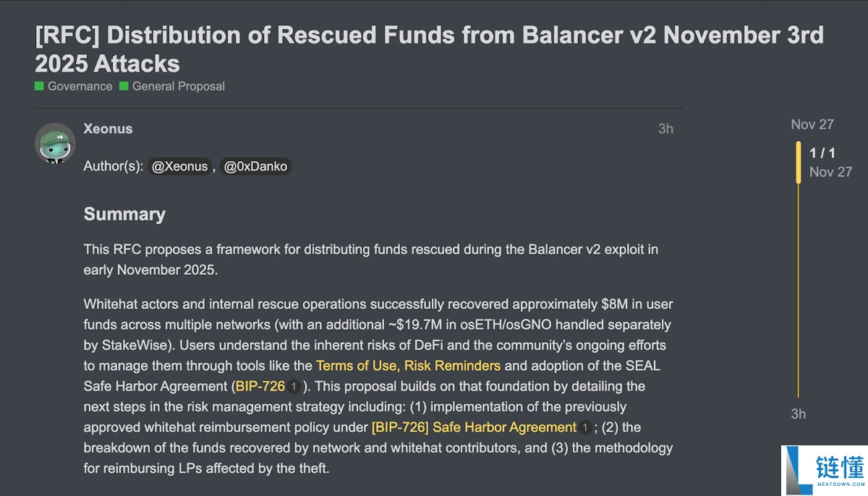This screenshot has width=868, height=496.
Task: Open the Terms of Use, Risk Reminders link
Action: point(408,365)
